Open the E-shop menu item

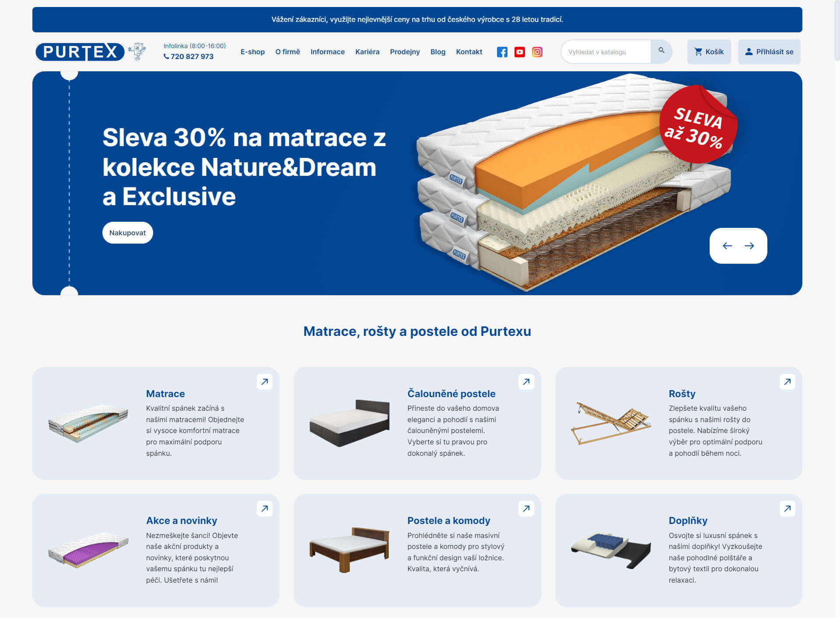(252, 52)
